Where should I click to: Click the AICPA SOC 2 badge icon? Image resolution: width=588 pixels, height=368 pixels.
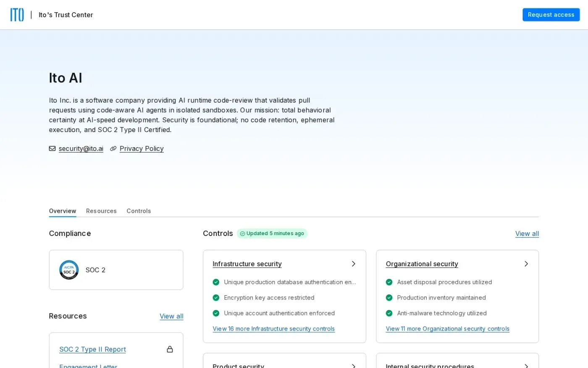click(x=69, y=270)
